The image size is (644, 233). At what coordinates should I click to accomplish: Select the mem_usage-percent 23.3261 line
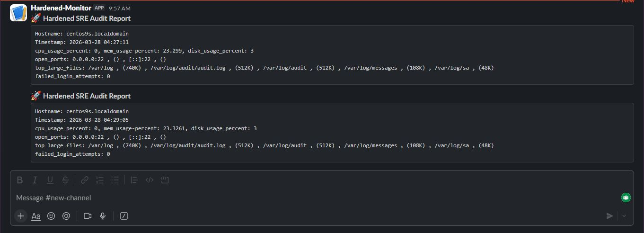pos(146,128)
